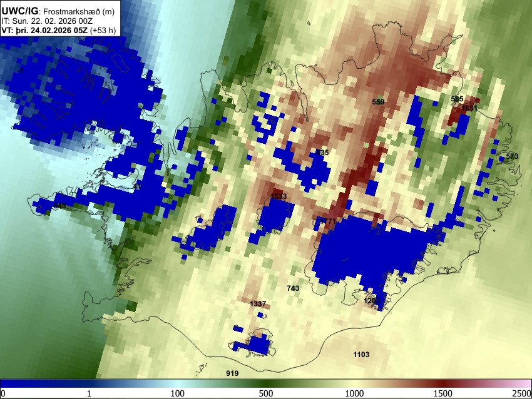Click the legend tick label 1000

[354, 393]
